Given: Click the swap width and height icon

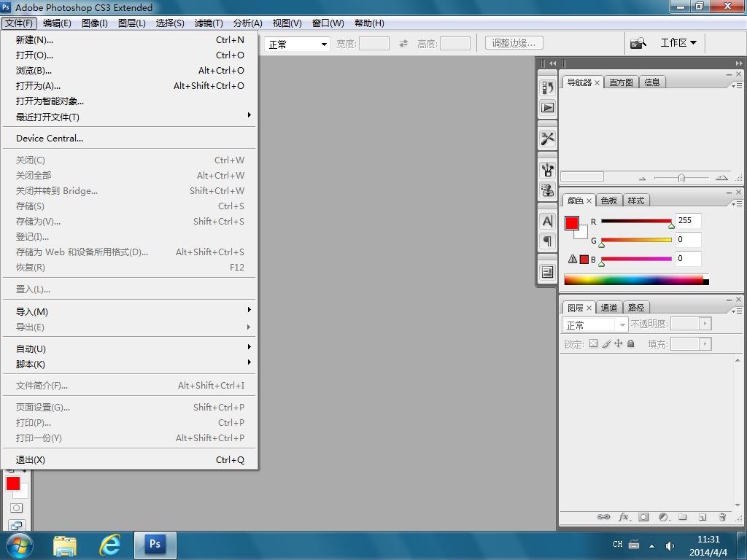Looking at the screenshot, I should (403, 43).
